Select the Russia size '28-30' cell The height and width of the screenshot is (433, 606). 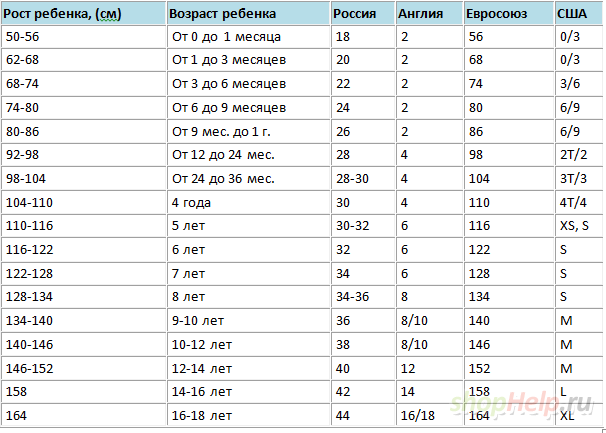click(363, 179)
